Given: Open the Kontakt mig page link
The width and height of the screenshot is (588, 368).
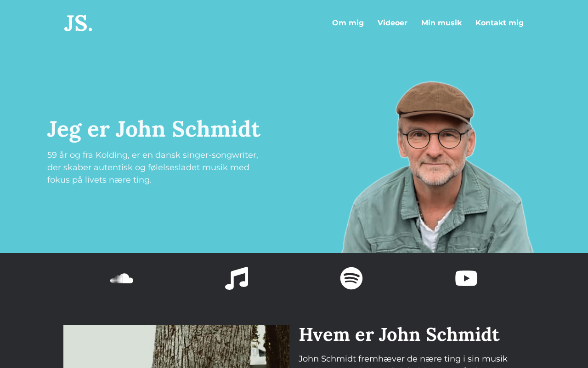Looking at the screenshot, I should [499, 23].
